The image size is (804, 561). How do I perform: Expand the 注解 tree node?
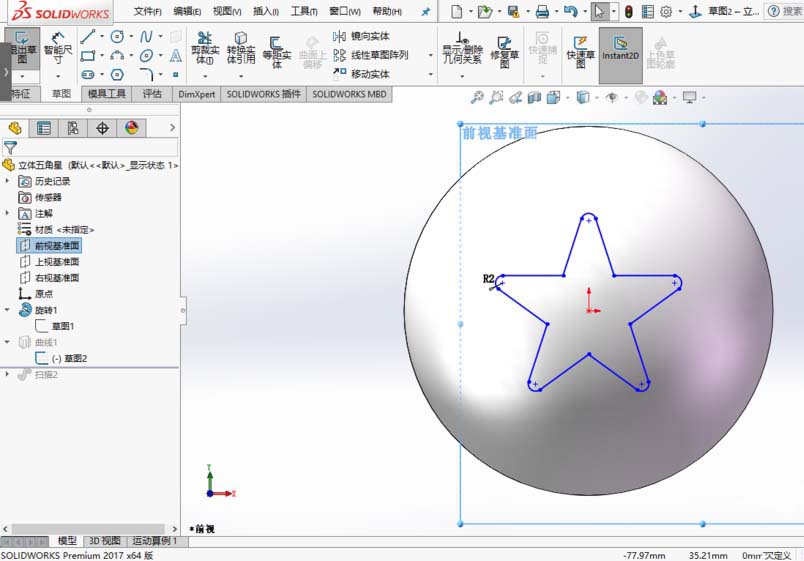[x=7, y=213]
